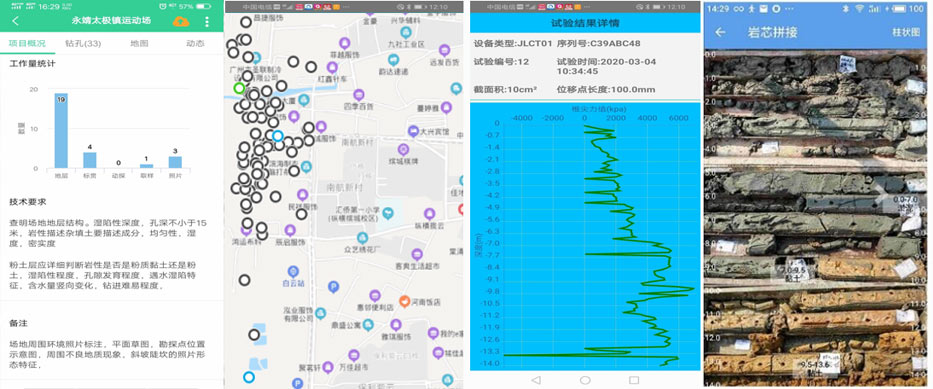Select the 截面积:10cm² field
933x389 pixels.
coord(505,90)
